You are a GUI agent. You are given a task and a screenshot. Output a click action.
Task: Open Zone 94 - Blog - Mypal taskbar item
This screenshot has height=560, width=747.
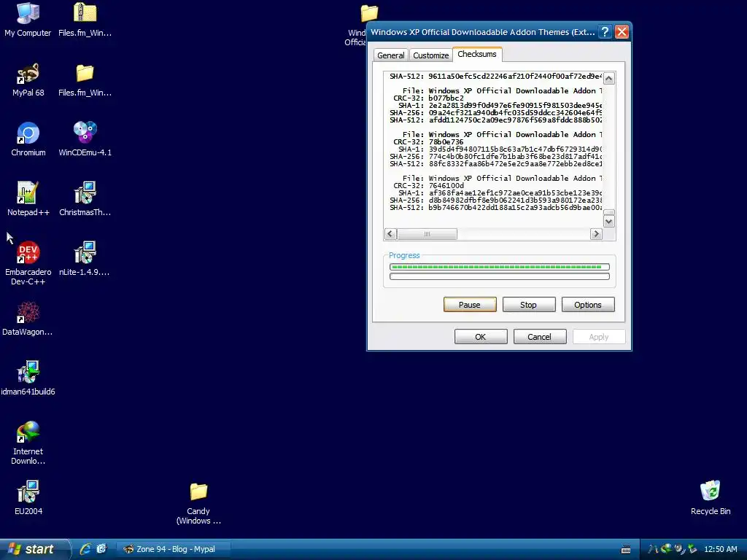pyautogui.click(x=174, y=549)
